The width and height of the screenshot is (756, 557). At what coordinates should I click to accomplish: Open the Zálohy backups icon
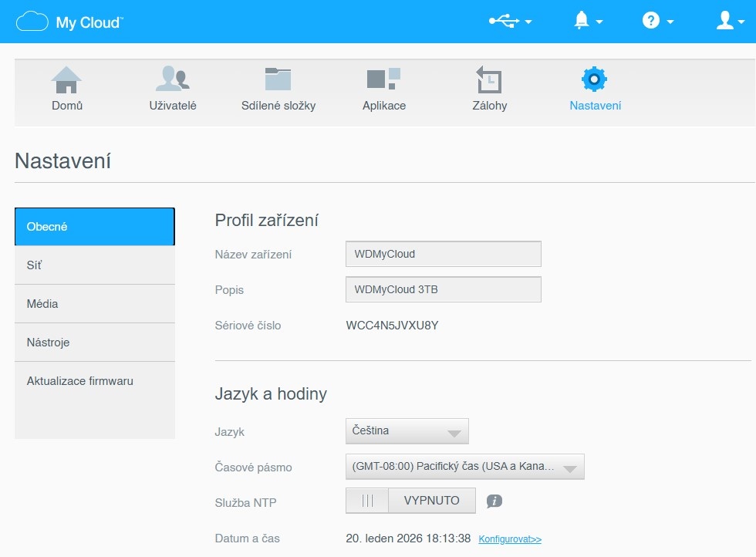(489, 79)
